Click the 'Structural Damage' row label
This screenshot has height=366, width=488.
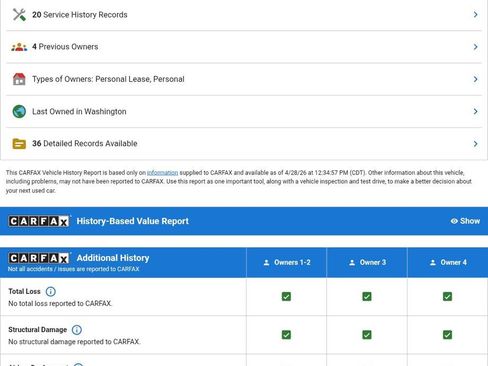click(x=38, y=330)
